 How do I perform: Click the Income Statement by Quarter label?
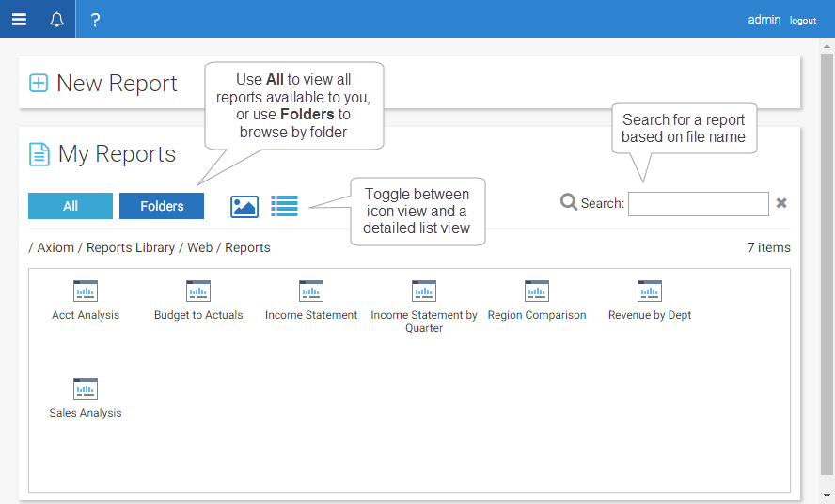click(424, 322)
